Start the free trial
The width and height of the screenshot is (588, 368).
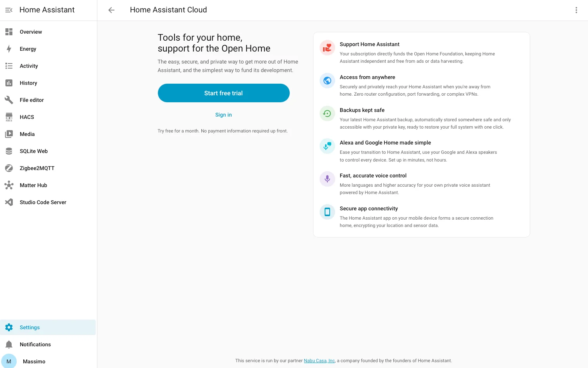[x=224, y=93]
